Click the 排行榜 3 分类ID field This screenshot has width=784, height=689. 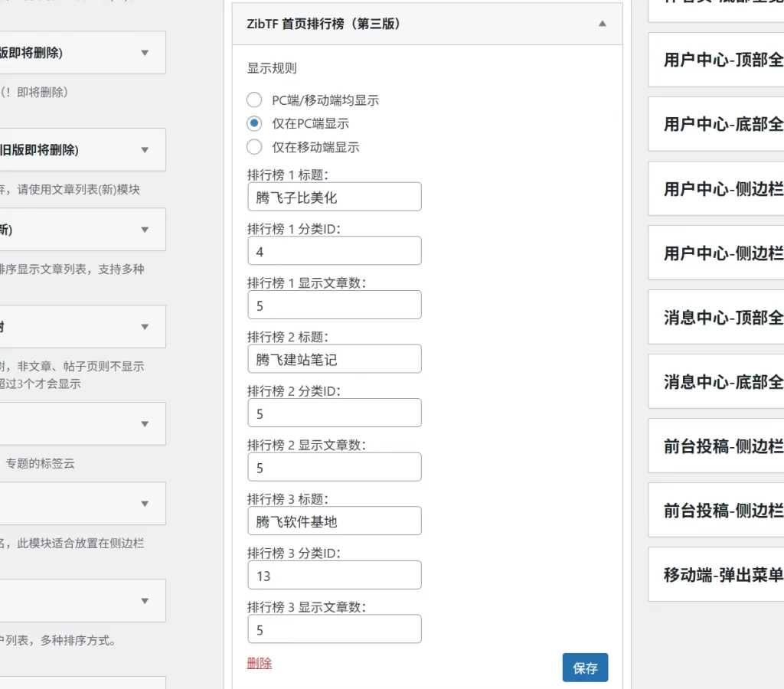tap(335, 575)
